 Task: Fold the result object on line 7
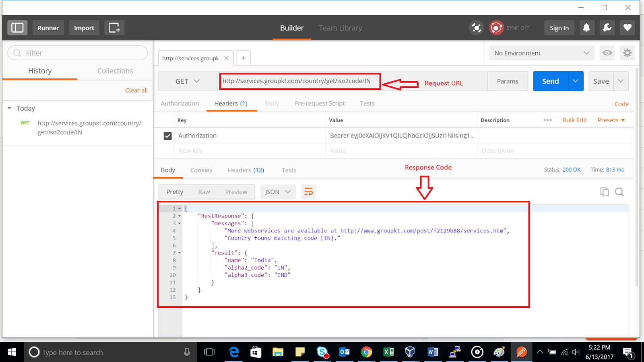pyautogui.click(x=180, y=253)
